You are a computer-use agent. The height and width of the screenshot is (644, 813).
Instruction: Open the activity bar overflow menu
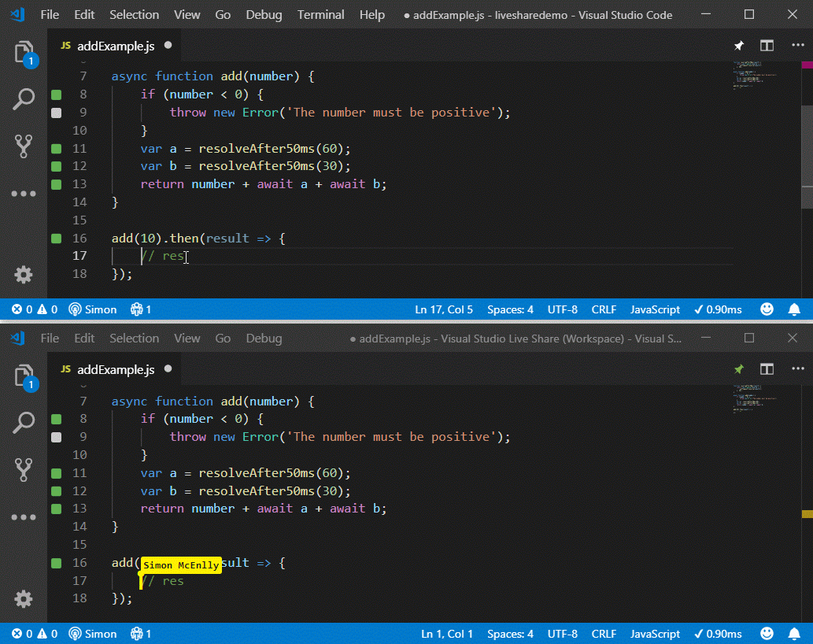click(x=23, y=194)
